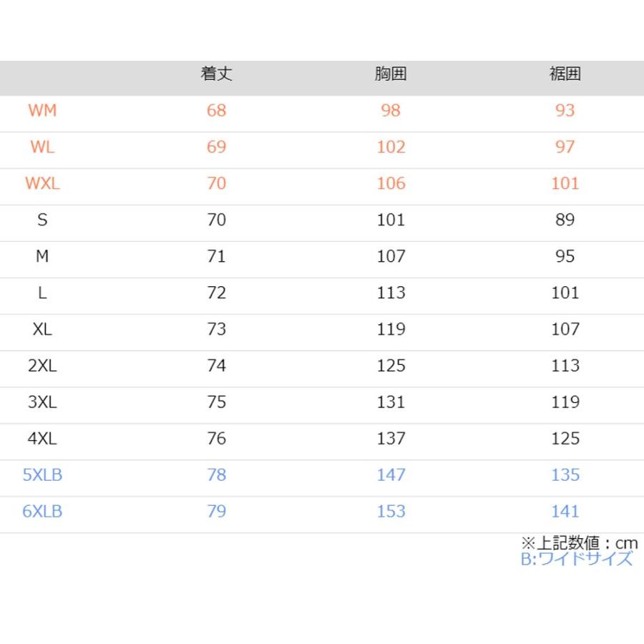Screen dimensions: 644x644
Task: Click the 着丈 column header
Action: click(216, 74)
